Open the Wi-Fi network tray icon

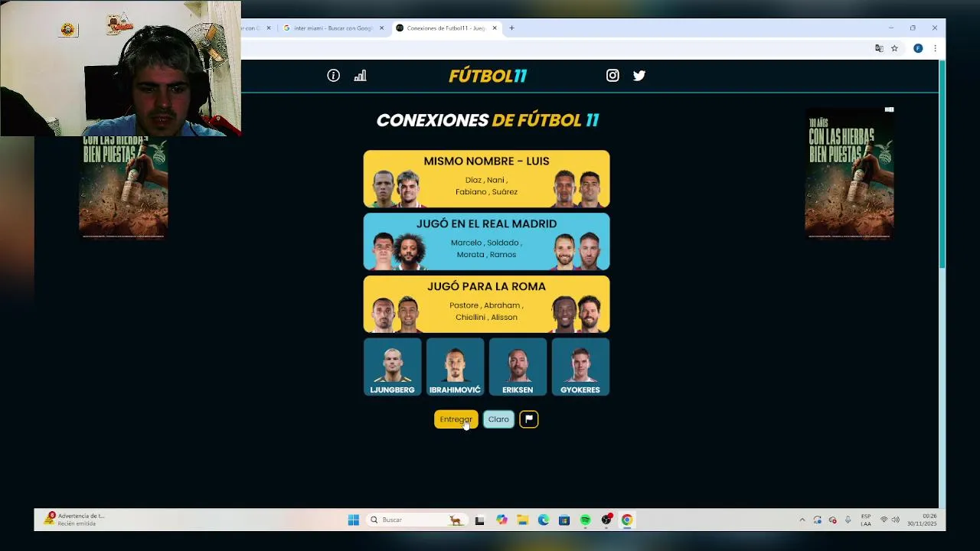pos(884,520)
